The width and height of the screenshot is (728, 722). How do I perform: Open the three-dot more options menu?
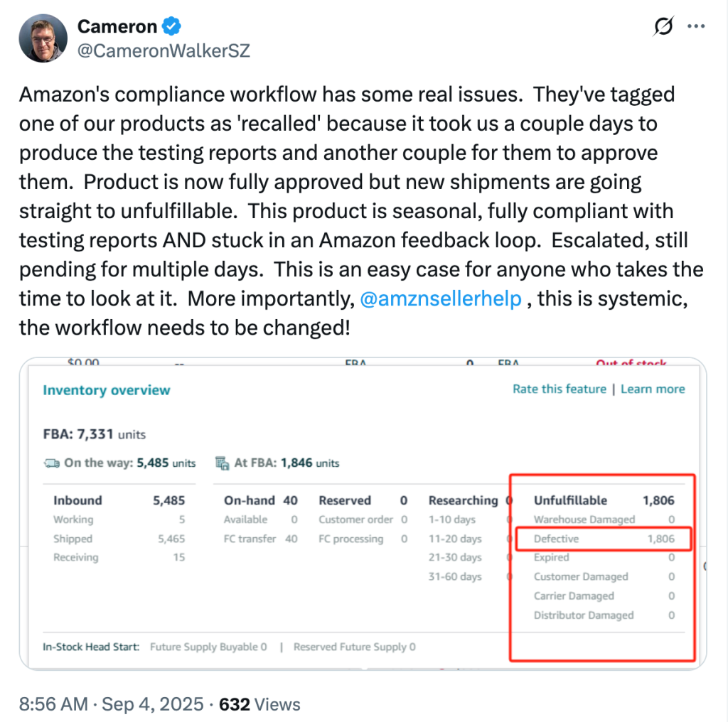(x=696, y=26)
